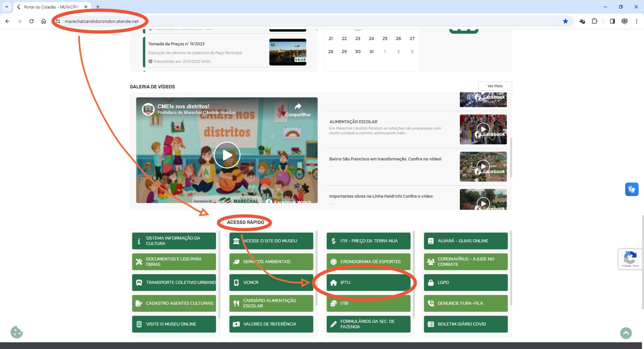The image size is (644, 349).
Task: Click the Ver Mais button
Action: point(495,86)
